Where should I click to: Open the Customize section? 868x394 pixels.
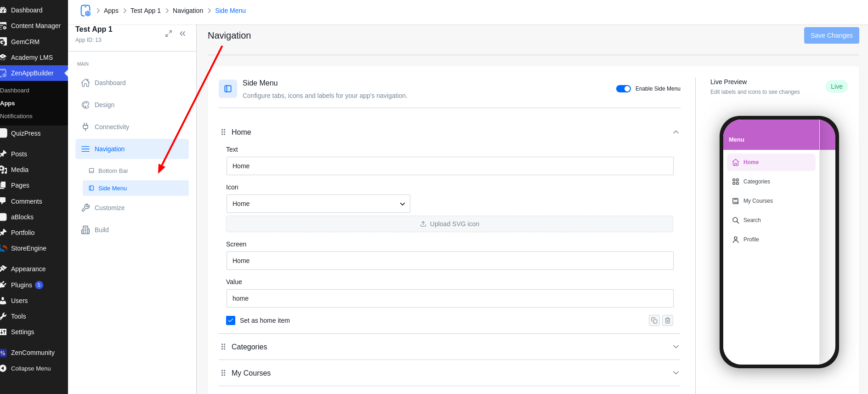point(132,208)
